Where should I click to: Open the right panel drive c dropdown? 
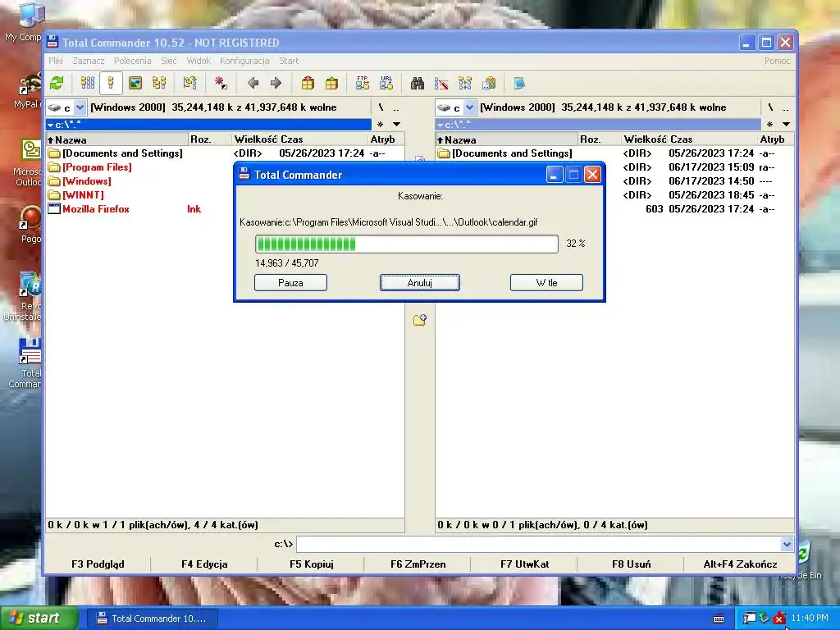point(469,107)
